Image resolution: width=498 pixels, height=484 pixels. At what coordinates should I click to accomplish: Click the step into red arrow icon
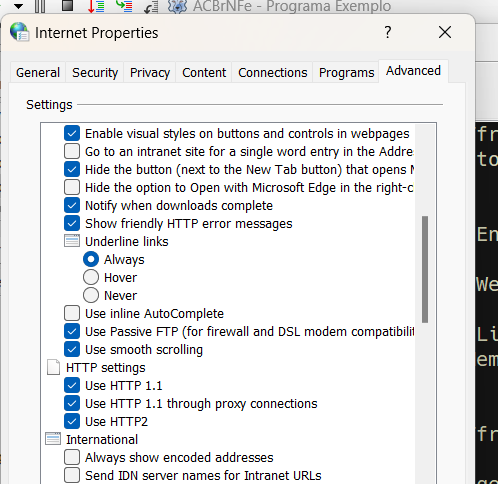pos(96,6)
